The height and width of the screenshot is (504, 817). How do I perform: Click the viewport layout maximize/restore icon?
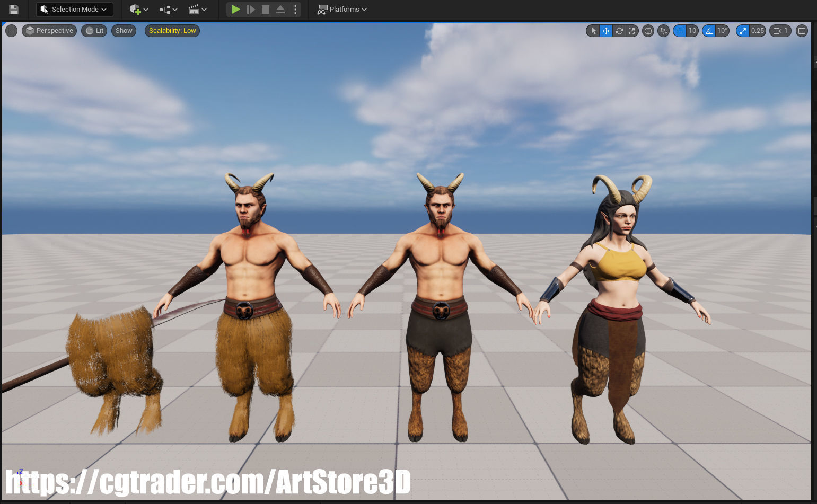pos(802,31)
